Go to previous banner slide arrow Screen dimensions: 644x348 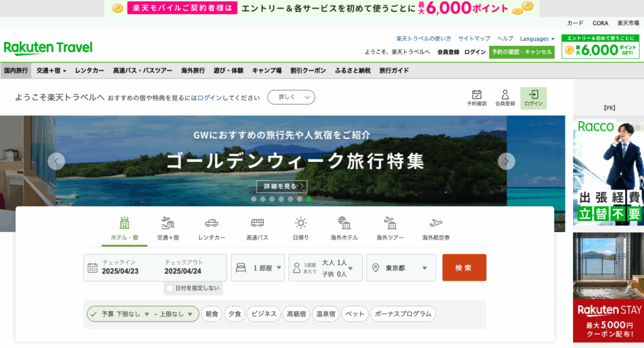point(56,161)
